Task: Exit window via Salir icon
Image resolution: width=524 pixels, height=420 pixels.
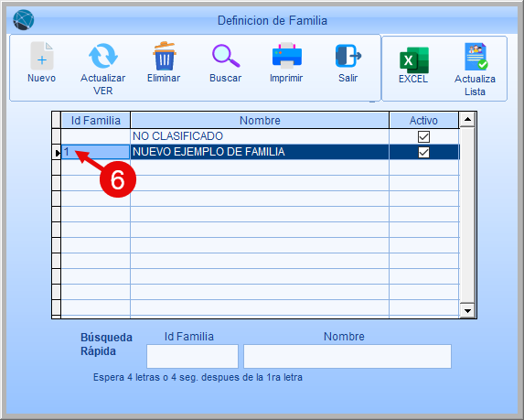Action: (x=348, y=56)
